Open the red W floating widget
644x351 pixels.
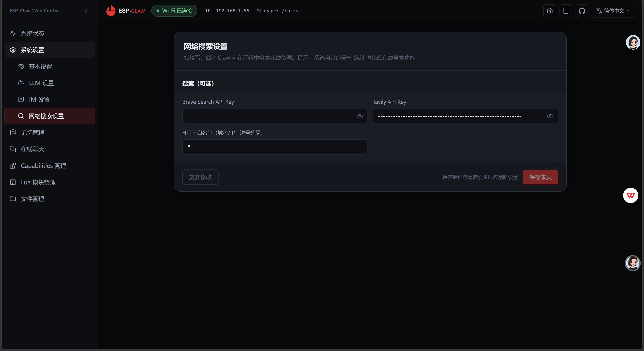click(x=631, y=195)
